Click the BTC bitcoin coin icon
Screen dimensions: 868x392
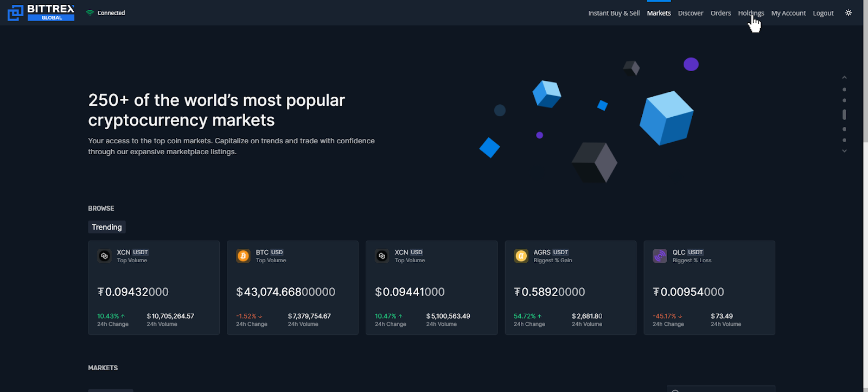click(244, 256)
